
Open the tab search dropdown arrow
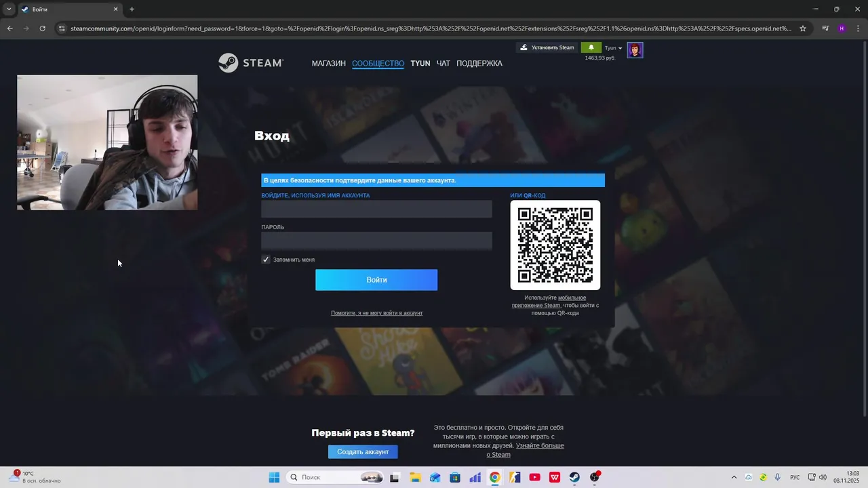9,9
